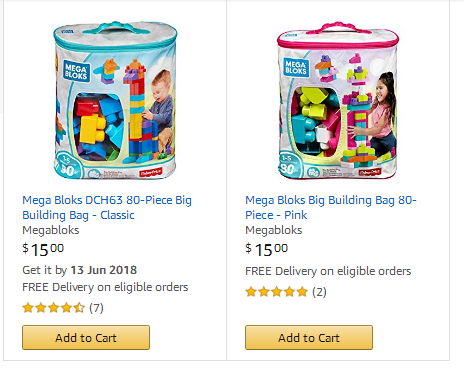Viewport: 464px width, 373px height.
Task: Open Mega Bloks Big Building Bag Pink title link
Action: 331,207
